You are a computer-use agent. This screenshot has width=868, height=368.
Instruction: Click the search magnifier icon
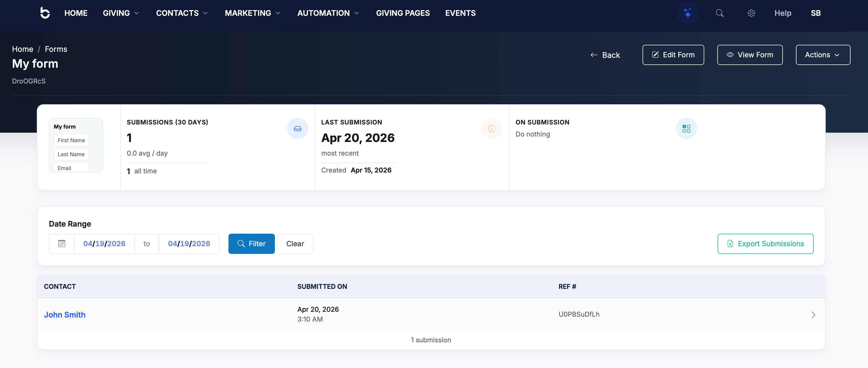point(720,13)
